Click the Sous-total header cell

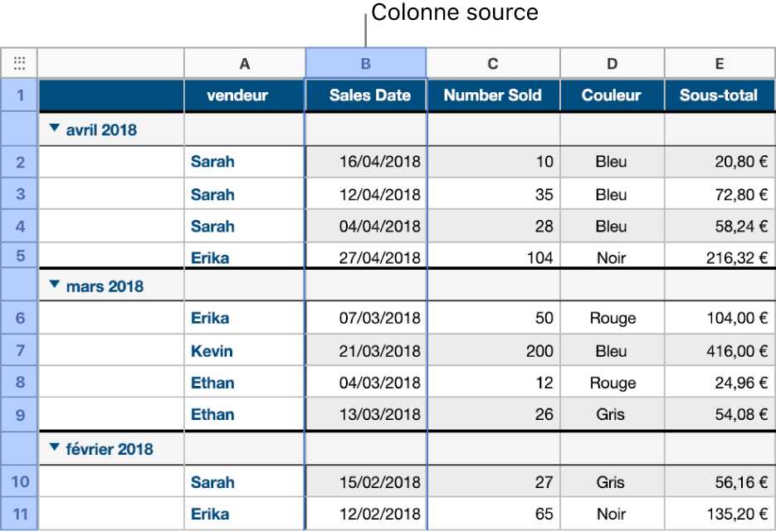pyautogui.click(x=719, y=95)
